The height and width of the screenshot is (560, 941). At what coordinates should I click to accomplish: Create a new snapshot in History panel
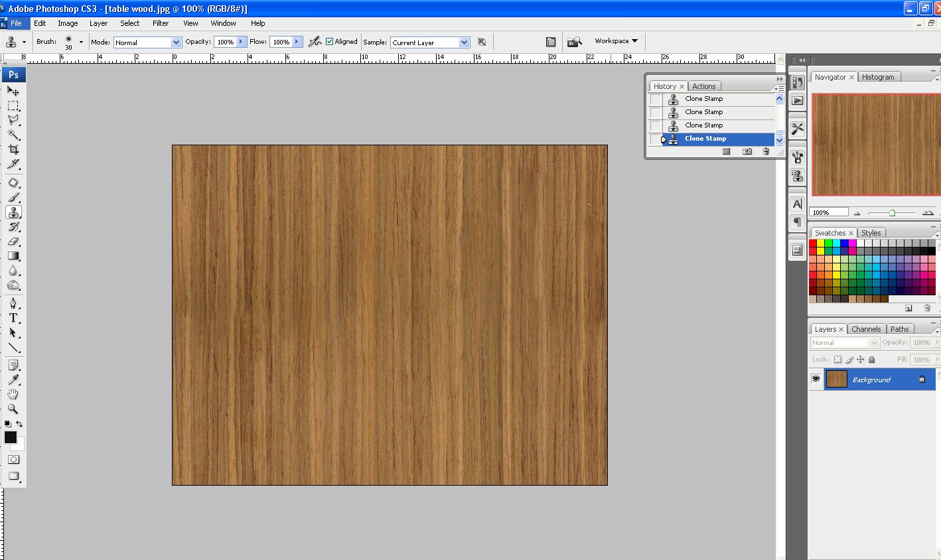tap(747, 151)
